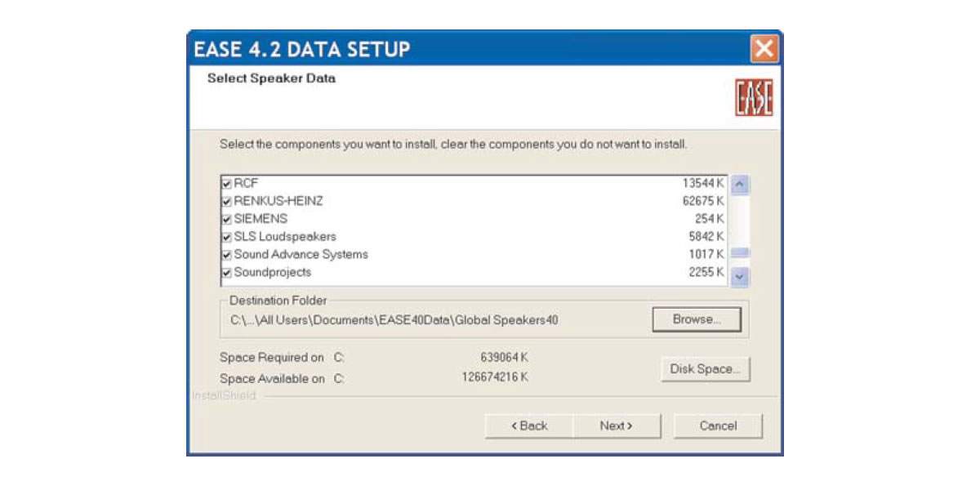The height and width of the screenshot is (490, 980).
Task: Uncheck Sound Advance Systems checkbox
Action: [x=227, y=256]
